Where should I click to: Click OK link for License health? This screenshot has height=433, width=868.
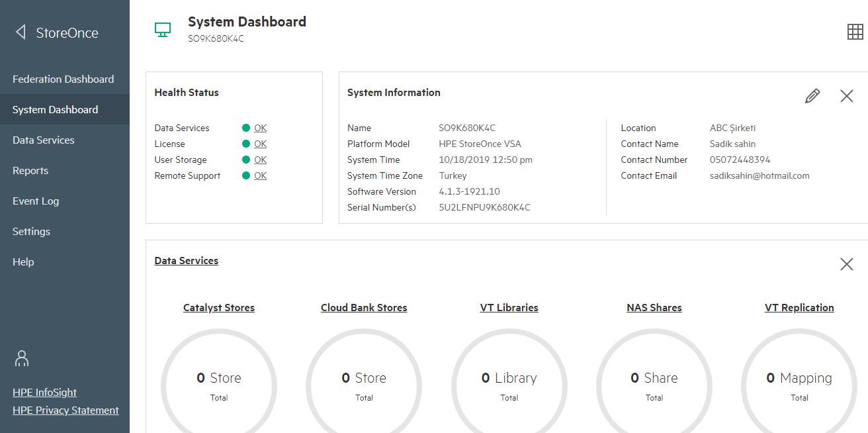[x=260, y=144]
